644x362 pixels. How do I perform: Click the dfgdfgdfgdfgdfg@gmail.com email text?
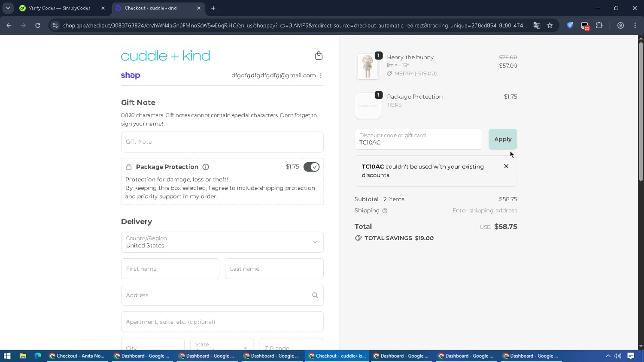pos(273,75)
